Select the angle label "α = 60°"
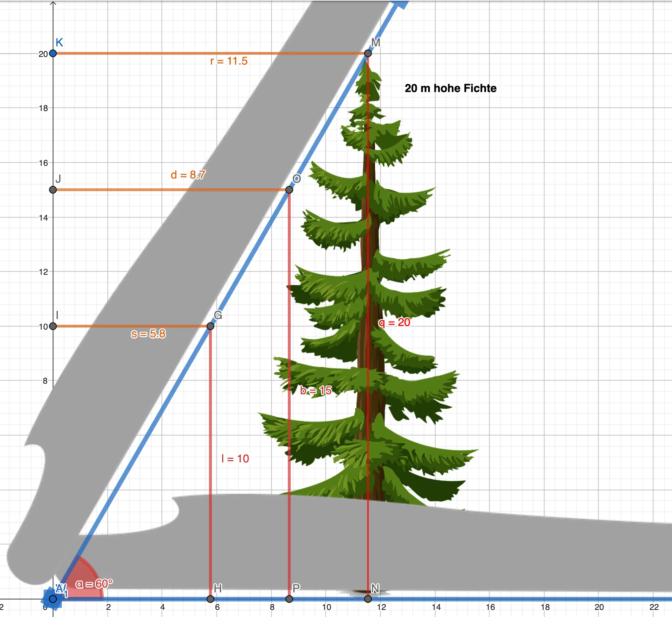Image resolution: width=672 pixels, height=617 pixels. point(94,584)
